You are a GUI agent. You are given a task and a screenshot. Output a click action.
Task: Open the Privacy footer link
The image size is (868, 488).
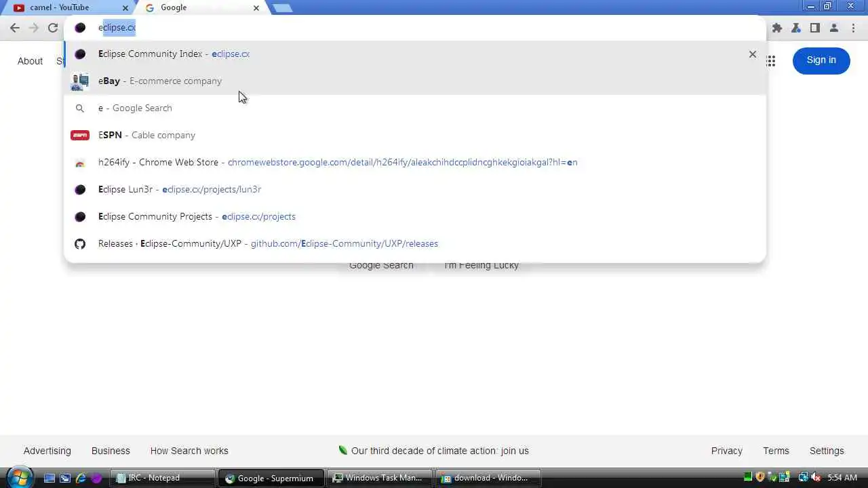[x=727, y=451]
